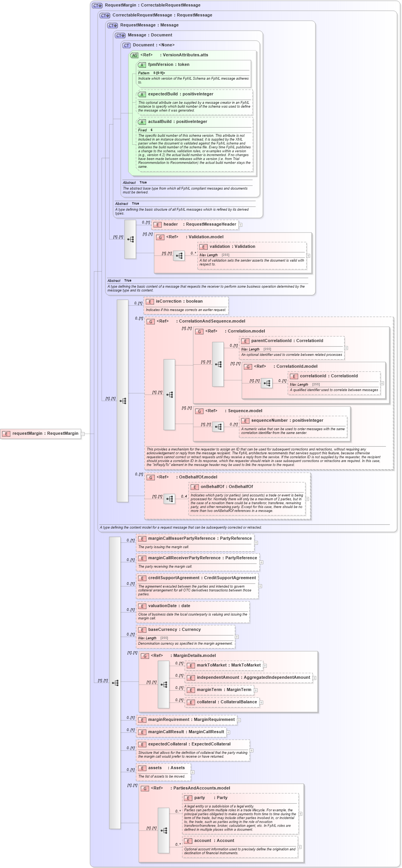This screenshot has width=402, height=868.
Task: Click the OnBehalfOf.model group icon
Action: point(151,477)
